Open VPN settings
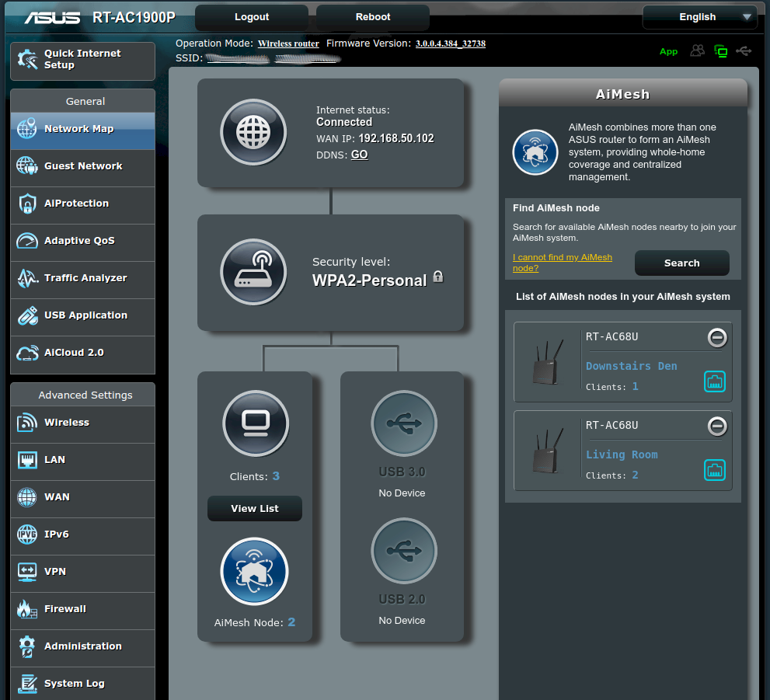770x700 pixels. [x=82, y=573]
